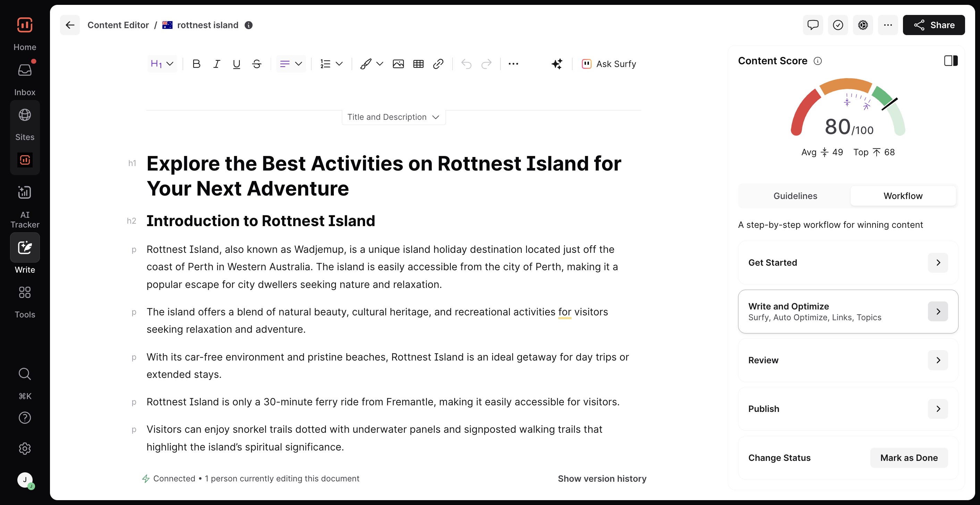Show document info next to rottnest island
980x505 pixels.
click(248, 25)
